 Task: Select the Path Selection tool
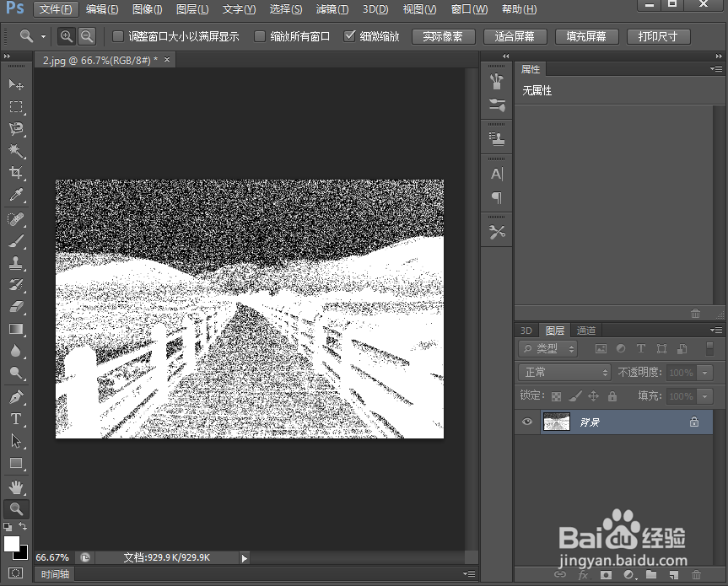coord(16,441)
